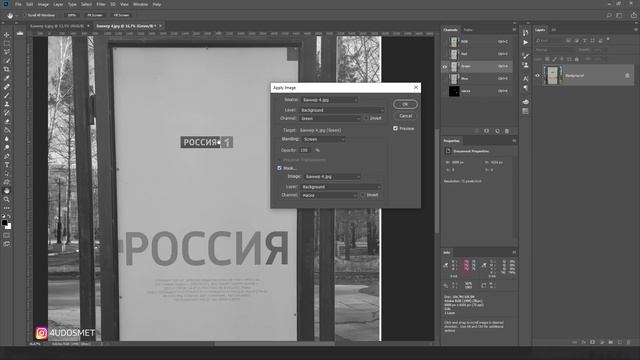Select the Eraser tool

pyautogui.click(x=7, y=121)
